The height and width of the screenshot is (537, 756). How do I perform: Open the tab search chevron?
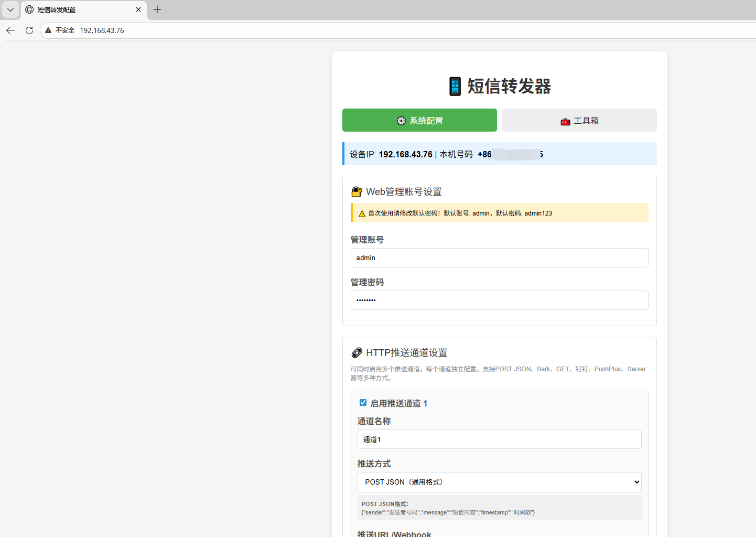click(x=10, y=9)
